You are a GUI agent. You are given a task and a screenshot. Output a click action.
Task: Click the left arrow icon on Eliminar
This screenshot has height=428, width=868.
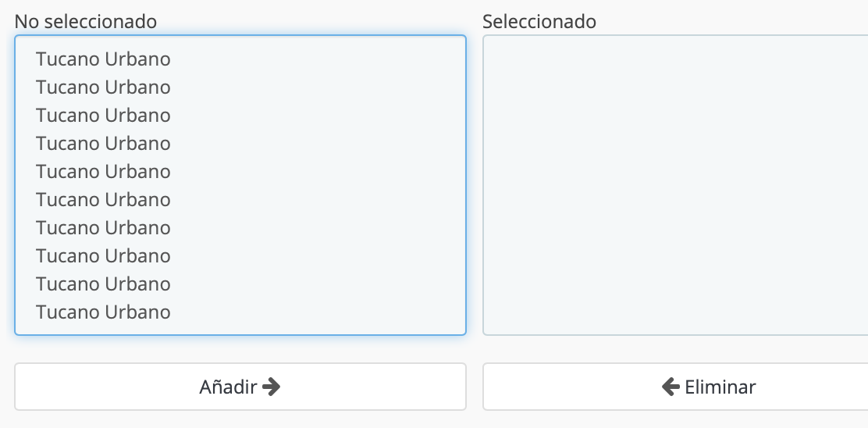coord(671,387)
